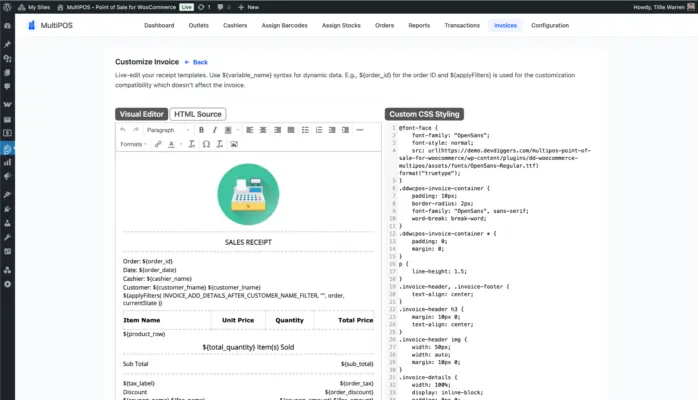Open comments in the admin bar
This screenshot has height=400, width=698.
(224, 7)
